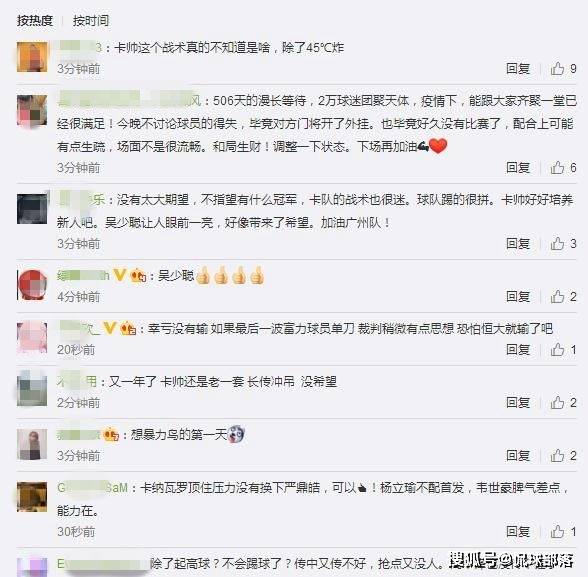Viewport: 588px width, 577px height.
Task: Reply to the 严鼎皓 comment
Action: click(518, 532)
